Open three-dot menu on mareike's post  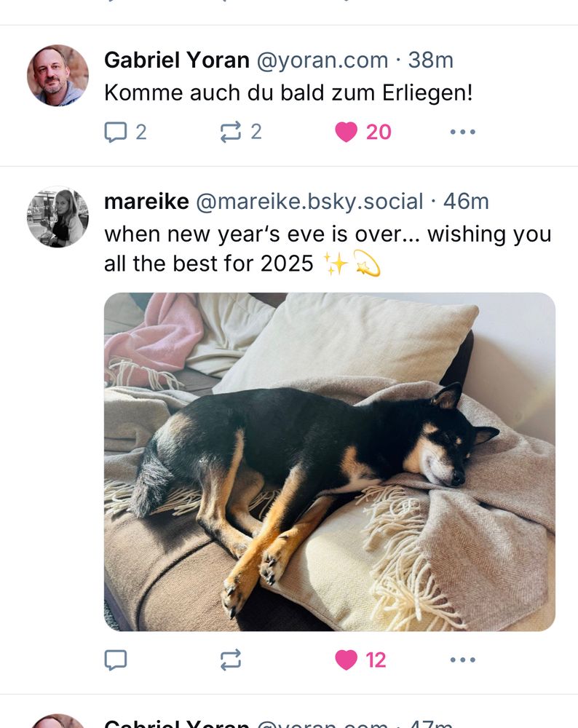pyautogui.click(x=463, y=660)
